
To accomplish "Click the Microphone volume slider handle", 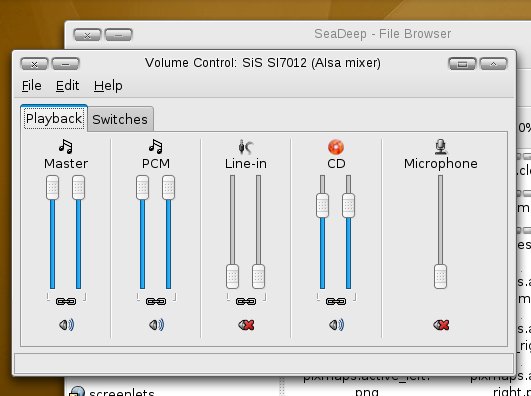I will click(x=440, y=277).
